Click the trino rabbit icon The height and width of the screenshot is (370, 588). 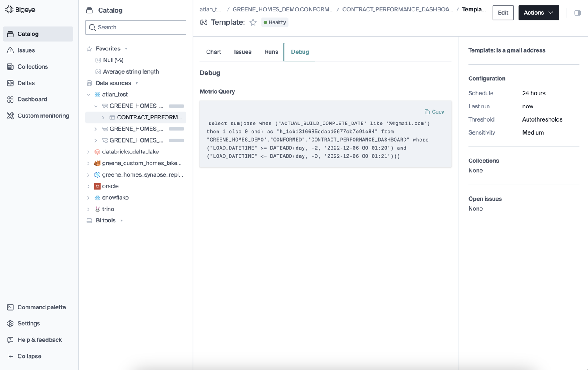[97, 209]
